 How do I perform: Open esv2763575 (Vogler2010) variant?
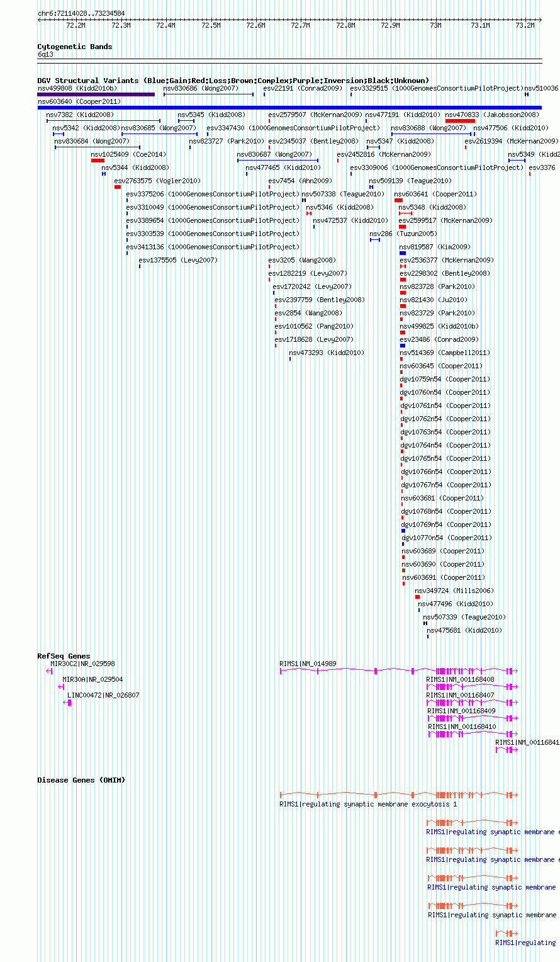coord(157,181)
